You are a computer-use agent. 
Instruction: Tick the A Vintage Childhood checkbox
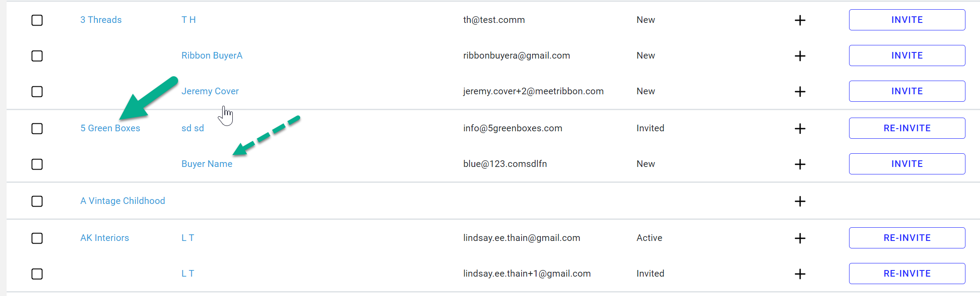coord(37,201)
